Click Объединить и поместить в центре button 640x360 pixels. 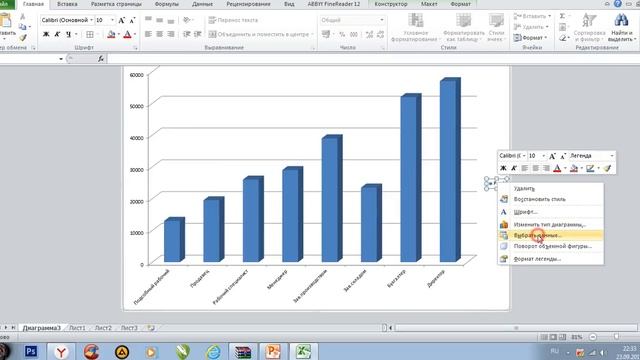coord(261,34)
